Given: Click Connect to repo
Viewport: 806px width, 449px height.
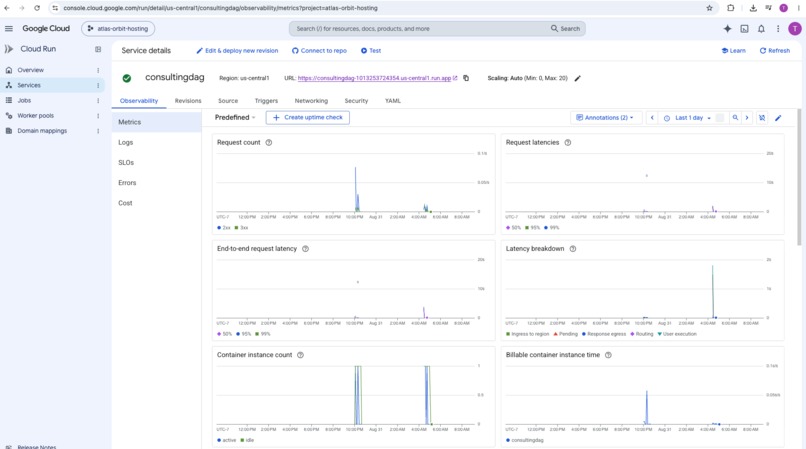Looking at the screenshot, I should click(x=319, y=50).
